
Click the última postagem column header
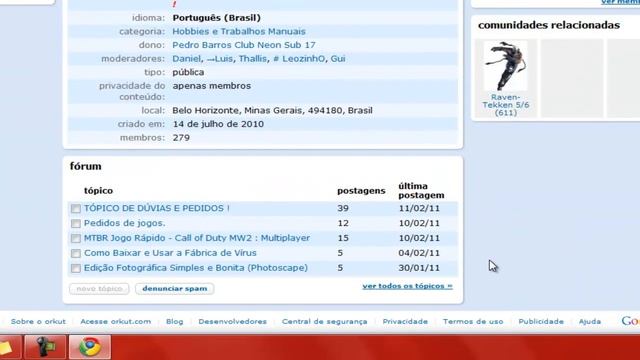click(421, 191)
